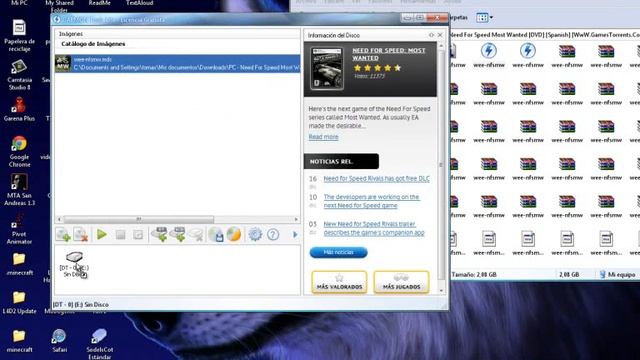Click the Remove virtual drive icon

click(x=196, y=235)
